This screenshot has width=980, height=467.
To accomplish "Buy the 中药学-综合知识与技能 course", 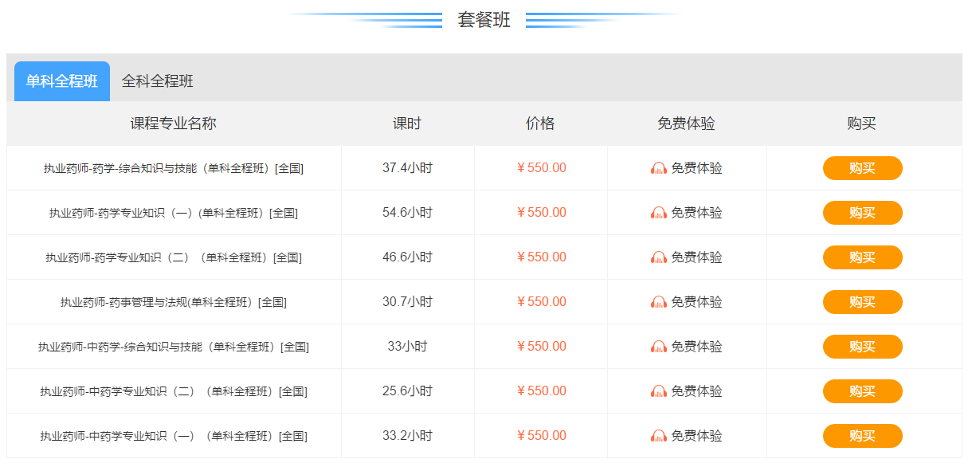I will tap(862, 347).
